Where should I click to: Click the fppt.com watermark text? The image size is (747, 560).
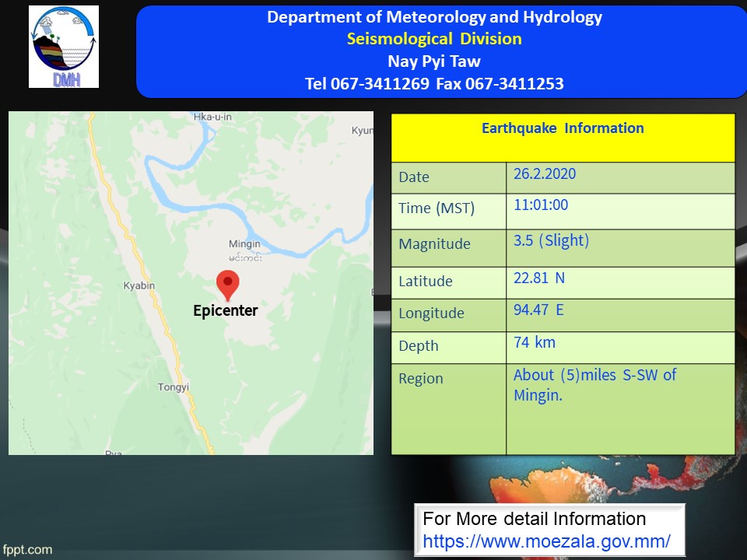[x=27, y=550]
